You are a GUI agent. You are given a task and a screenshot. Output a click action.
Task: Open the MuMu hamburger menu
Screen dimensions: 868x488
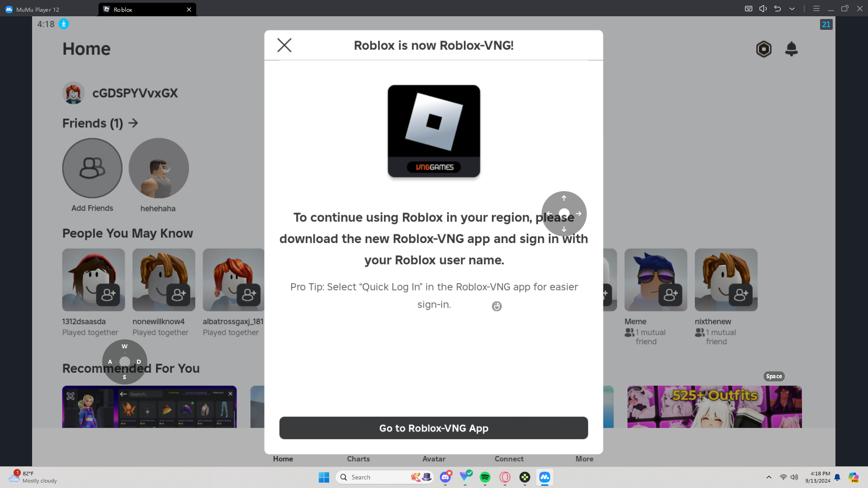coord(816,9)
